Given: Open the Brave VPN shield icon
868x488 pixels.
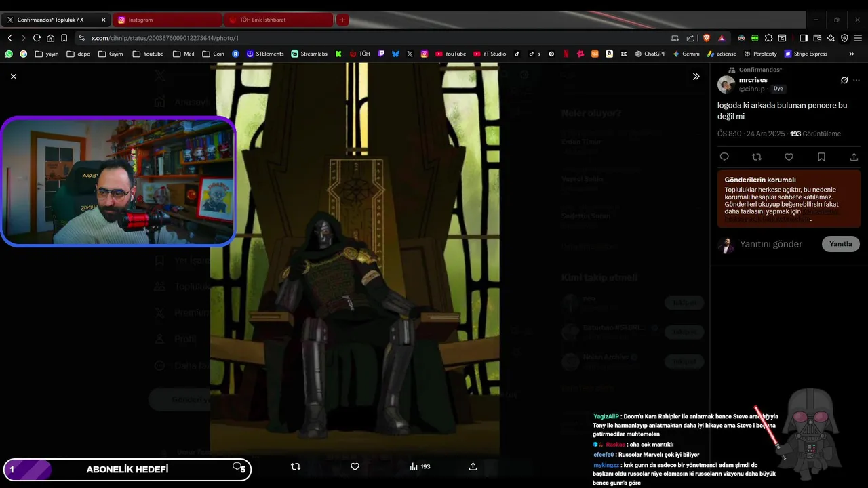Looking at the screenshot, I should tap(844, 38).
